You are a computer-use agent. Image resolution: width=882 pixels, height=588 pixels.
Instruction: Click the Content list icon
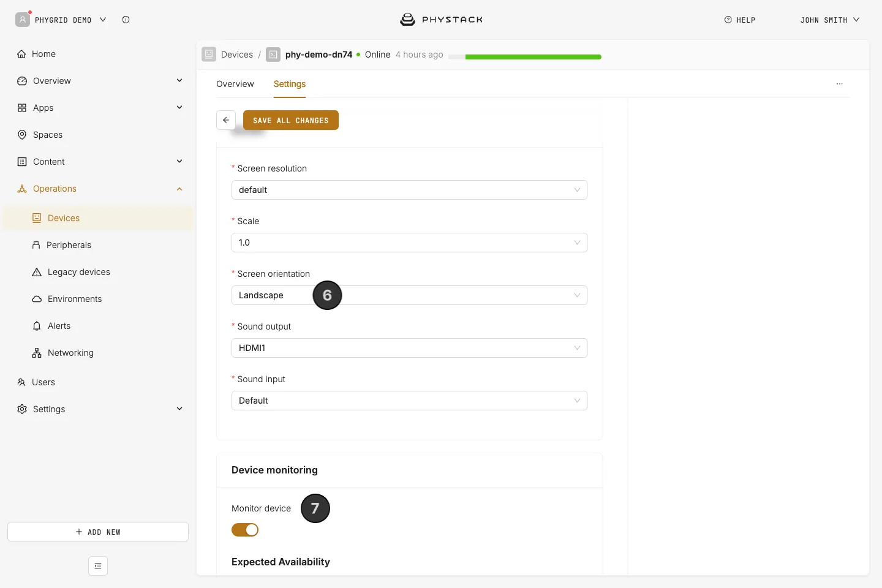pos(22,162)
